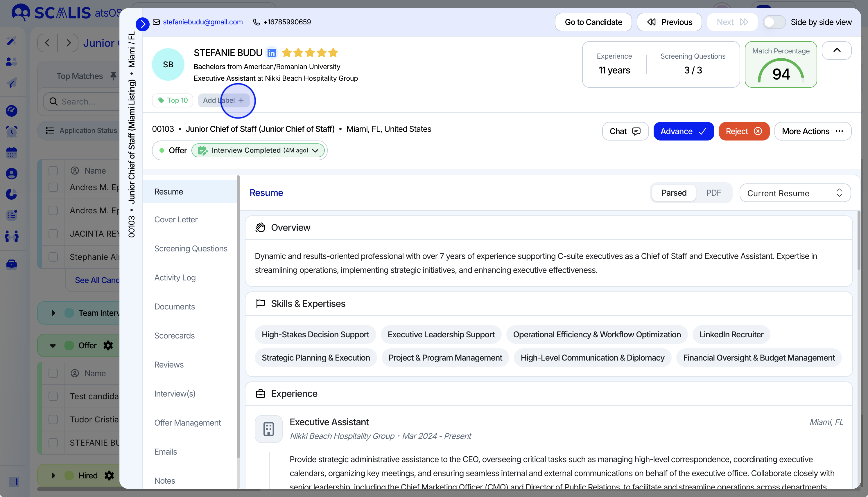Click the blue panel arrow icon

tap(142, 24)
